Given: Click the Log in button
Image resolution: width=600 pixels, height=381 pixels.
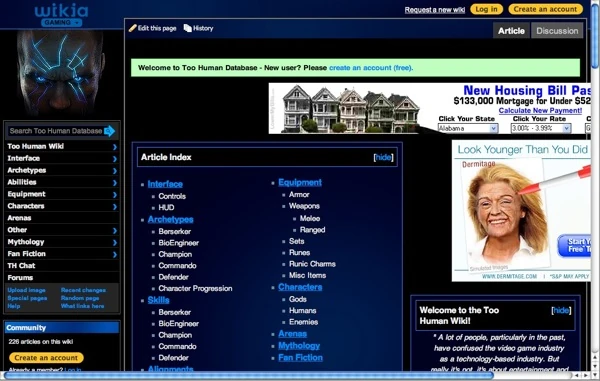Looking at the screenshot, I should click(486, 9).
